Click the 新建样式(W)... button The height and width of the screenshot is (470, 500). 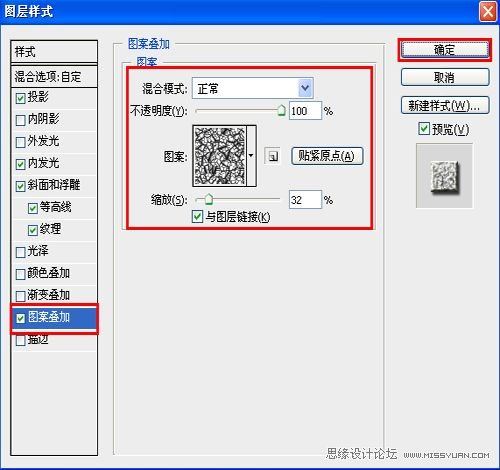[445, 106]
